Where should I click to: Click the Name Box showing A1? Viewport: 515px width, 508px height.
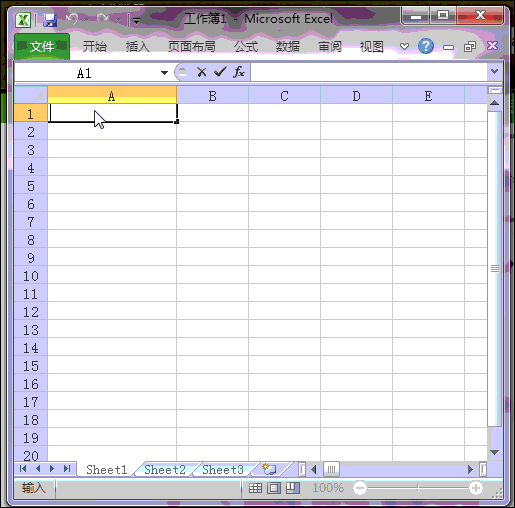point(85,73)
